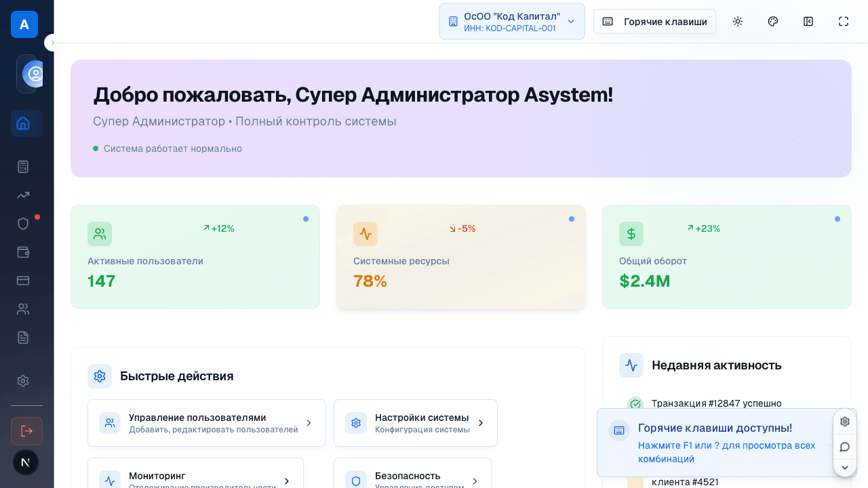Click the Системные ресурсы 78% indicator card
Image resolution: width=868 pixels, height=488 pixels.
point(460,257)
